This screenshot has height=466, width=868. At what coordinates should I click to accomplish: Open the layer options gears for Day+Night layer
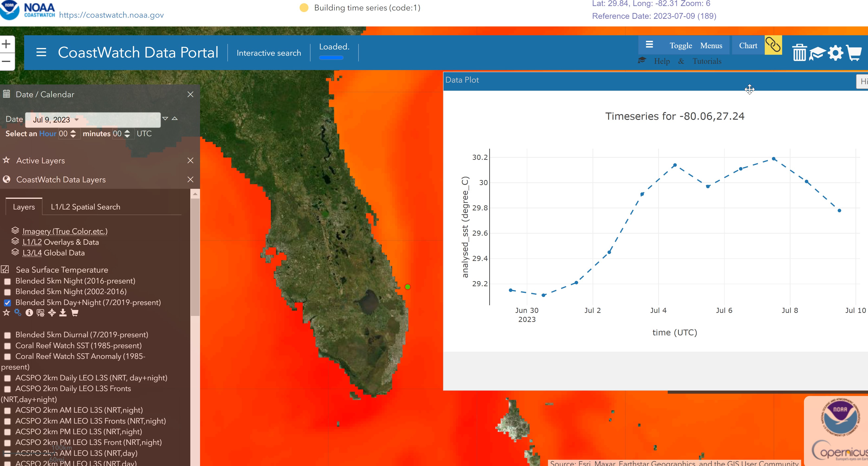17,313
